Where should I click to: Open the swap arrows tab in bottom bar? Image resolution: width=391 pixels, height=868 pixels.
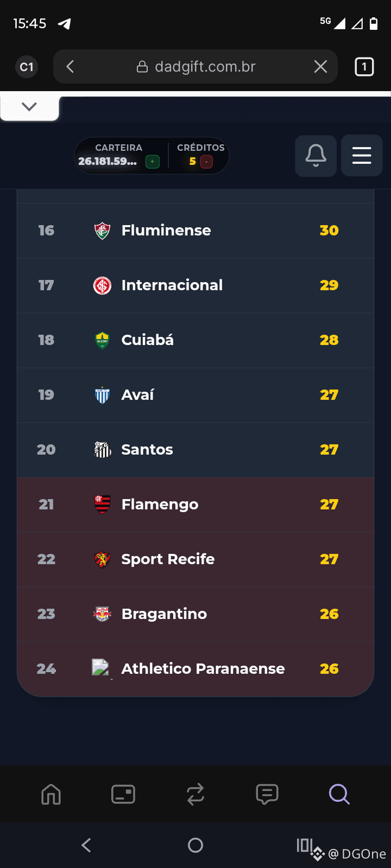pyautogui.click(x=195, y=794)
